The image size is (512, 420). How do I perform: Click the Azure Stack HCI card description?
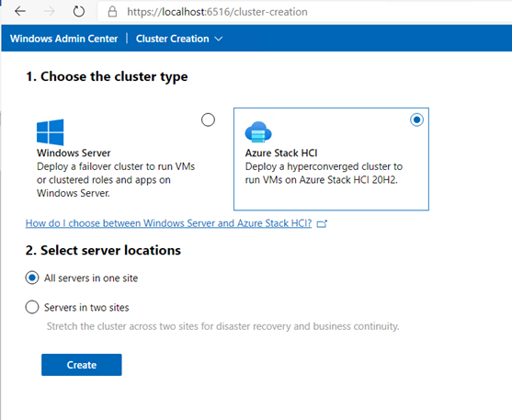324,174
